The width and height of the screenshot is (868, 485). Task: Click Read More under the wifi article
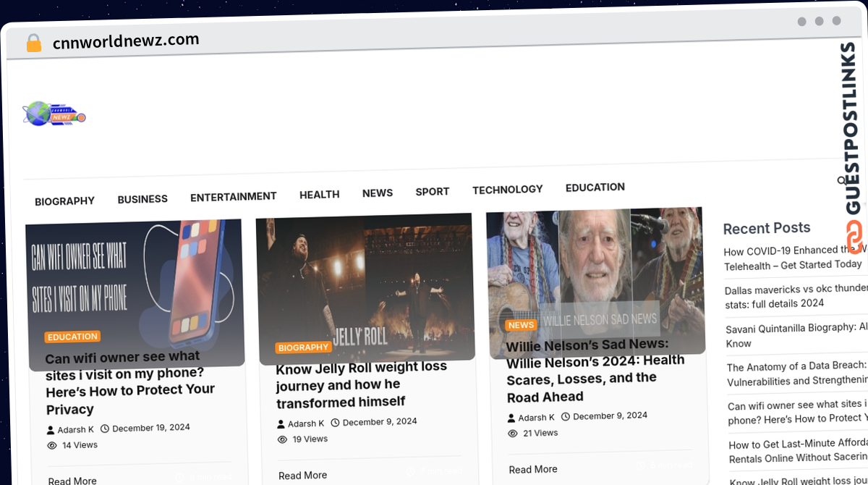72,481
